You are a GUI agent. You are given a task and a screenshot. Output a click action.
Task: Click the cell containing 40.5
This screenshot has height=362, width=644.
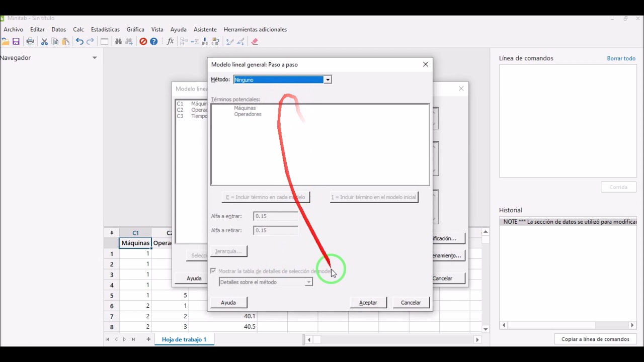click(x=223, y=327)
